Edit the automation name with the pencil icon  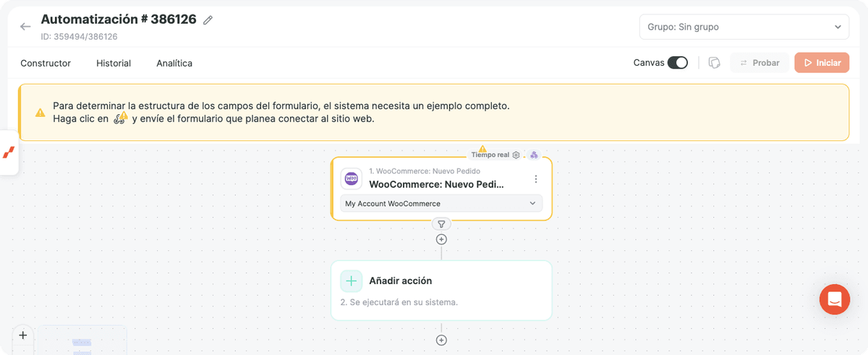tap(208, 20)
